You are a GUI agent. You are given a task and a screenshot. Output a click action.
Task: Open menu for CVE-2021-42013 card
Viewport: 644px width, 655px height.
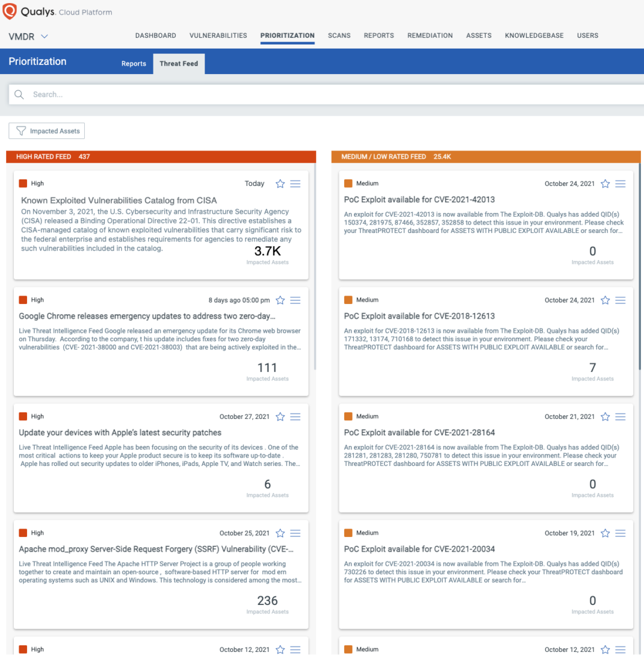coord(620,184)
